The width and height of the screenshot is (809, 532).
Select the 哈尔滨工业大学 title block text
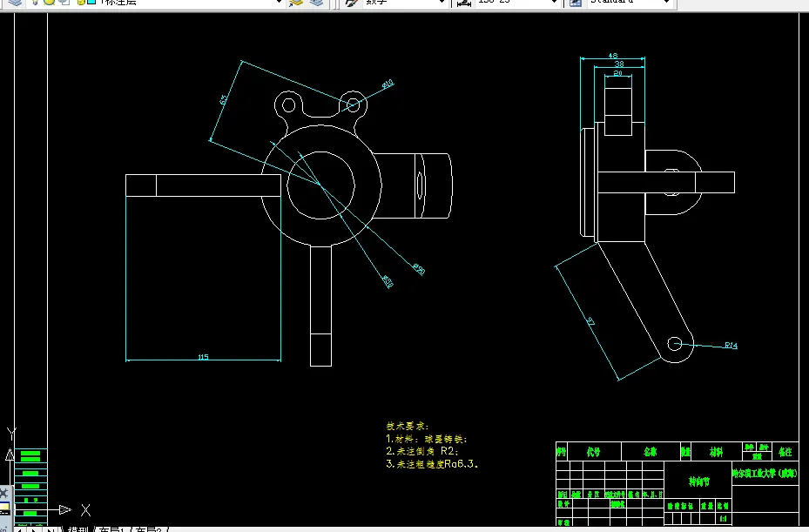[x=765, y=473]
